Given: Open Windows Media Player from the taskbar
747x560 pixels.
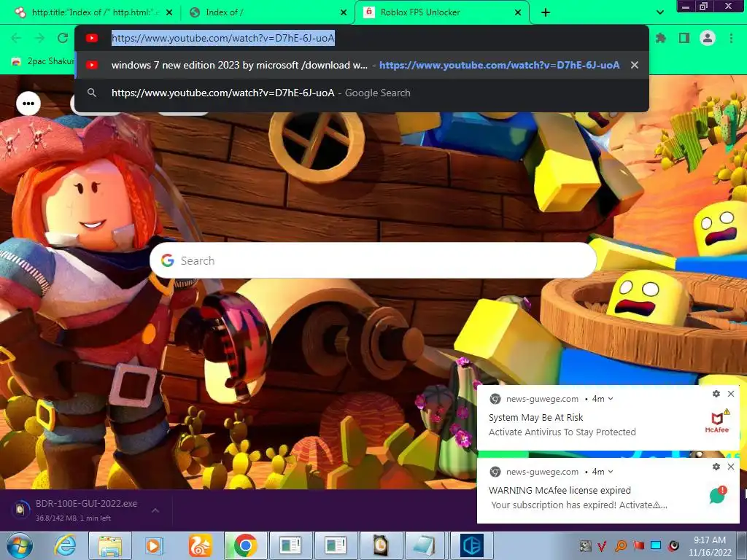Looking at the screenshot, I should 153,545.
